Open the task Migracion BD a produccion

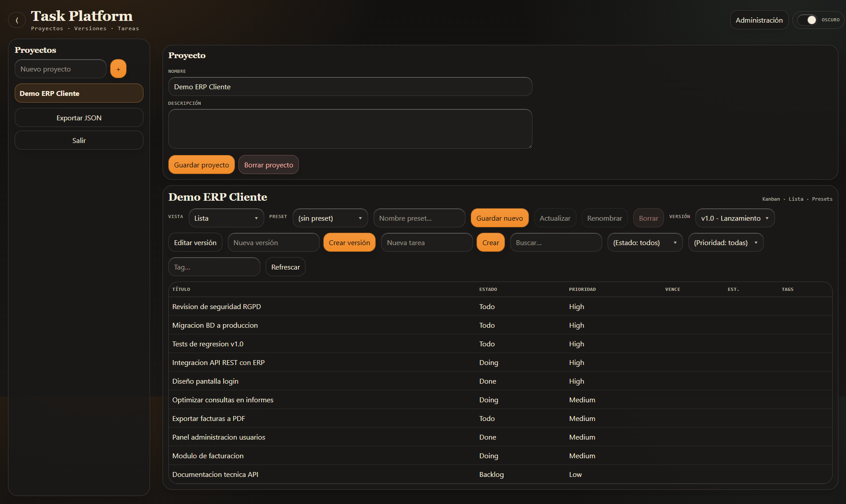[x=215, y=325]
